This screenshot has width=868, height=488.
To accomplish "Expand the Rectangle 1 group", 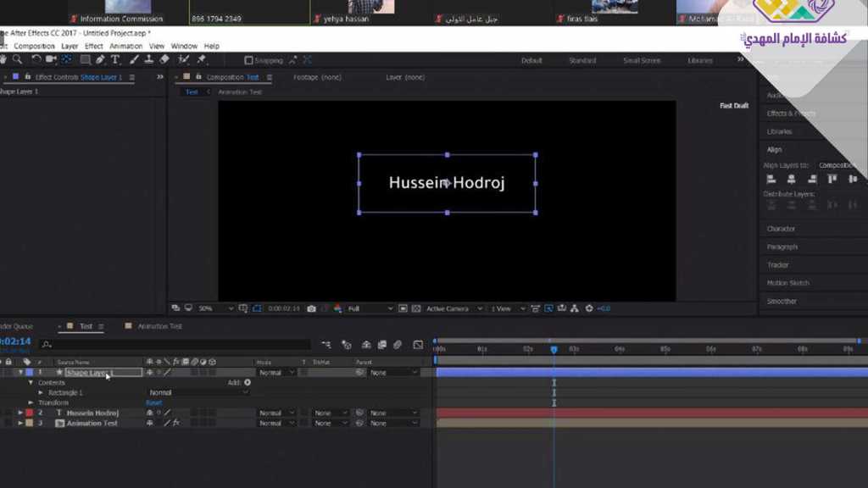I will pos(41,393).
